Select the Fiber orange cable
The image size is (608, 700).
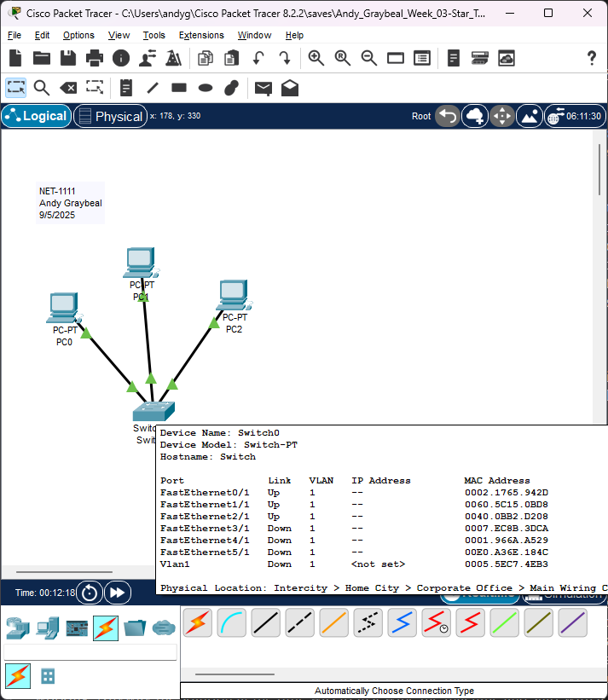coord(333,623)
